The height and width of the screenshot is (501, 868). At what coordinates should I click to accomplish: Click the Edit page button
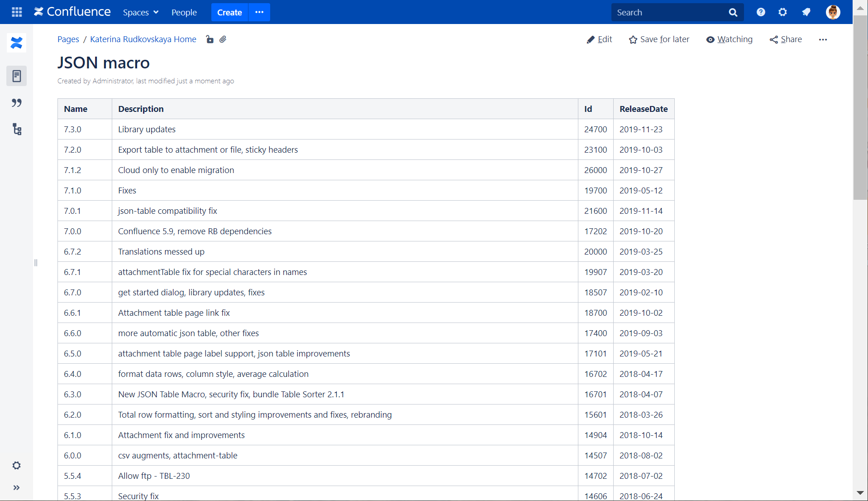[x=599, y=39]
